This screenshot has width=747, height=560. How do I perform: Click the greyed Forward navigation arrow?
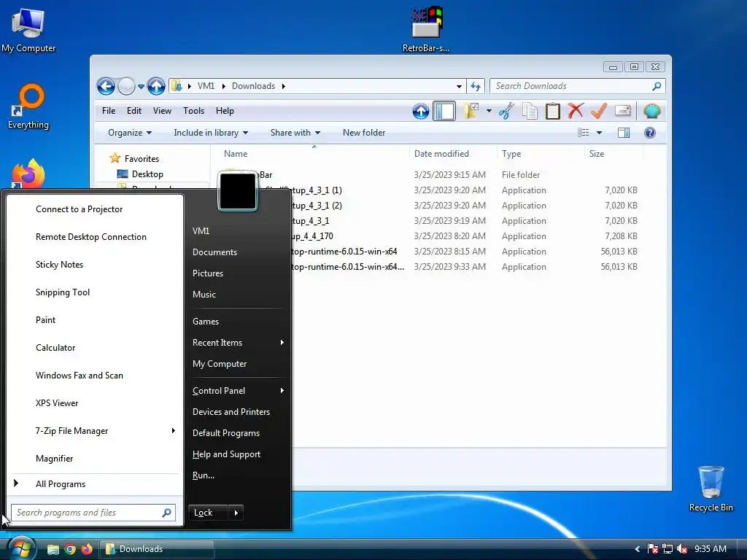tap(126, 86)
